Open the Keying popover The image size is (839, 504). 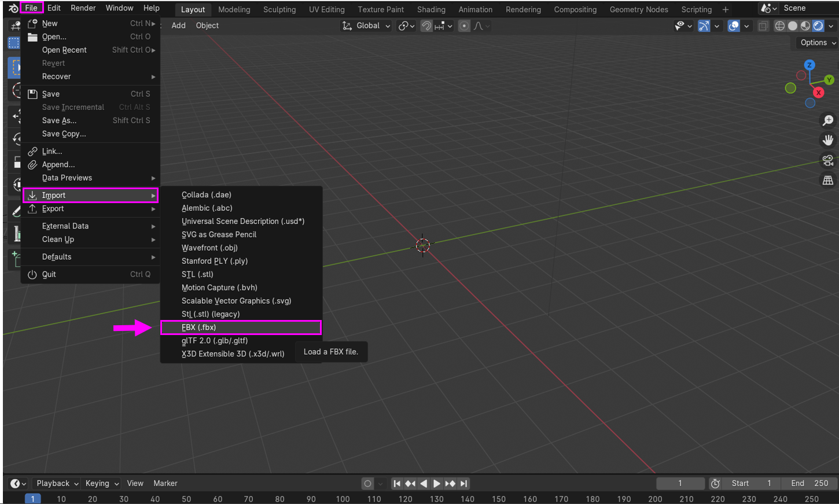click(x=102, y=484)
